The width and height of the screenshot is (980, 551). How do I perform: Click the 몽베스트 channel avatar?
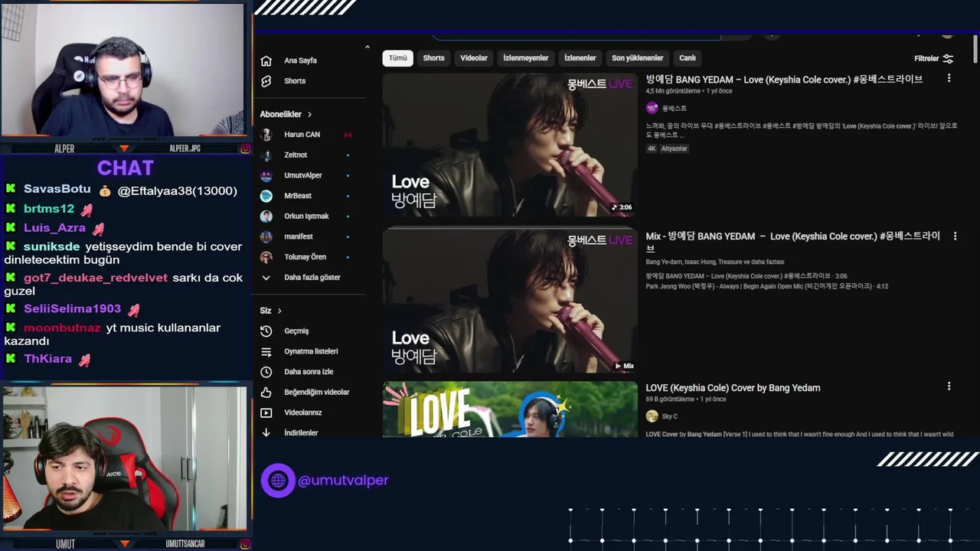(x=652, y=109)
